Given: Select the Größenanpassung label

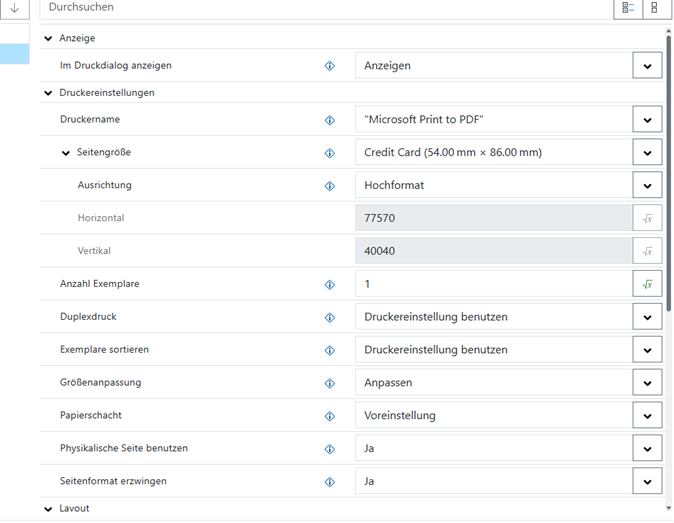Looking at the screenshot, I should (100, 382).
